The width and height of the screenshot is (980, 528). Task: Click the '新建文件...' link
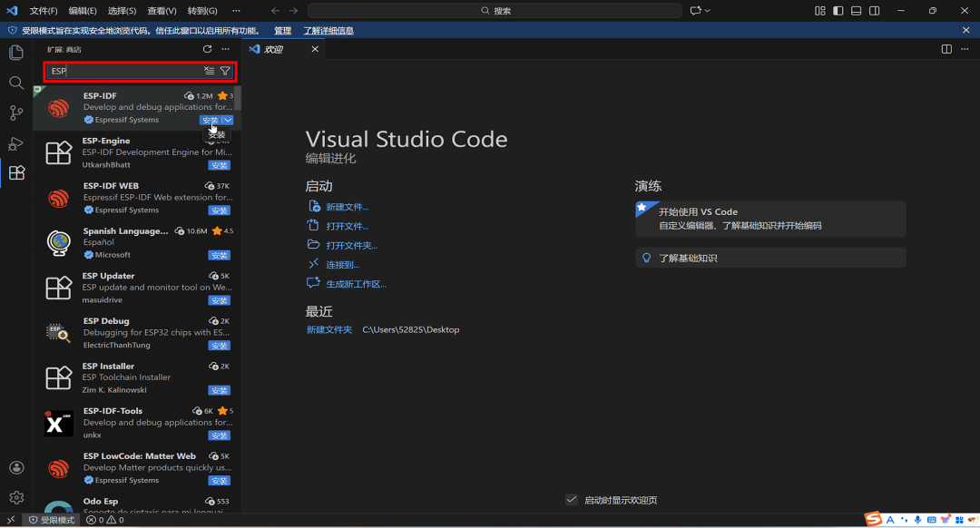(347, 207)
